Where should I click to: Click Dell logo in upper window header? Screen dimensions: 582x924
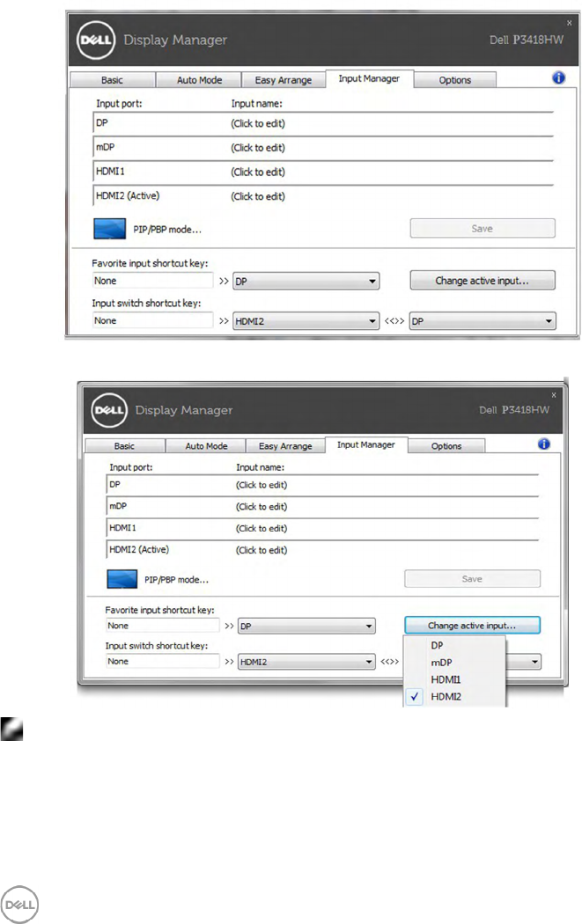click(95, 40)
